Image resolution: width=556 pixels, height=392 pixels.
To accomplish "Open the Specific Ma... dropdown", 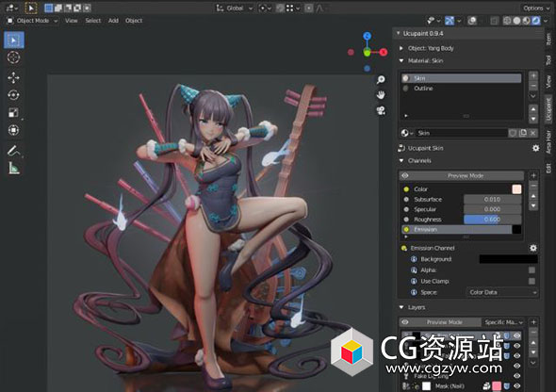I will 503,322.
